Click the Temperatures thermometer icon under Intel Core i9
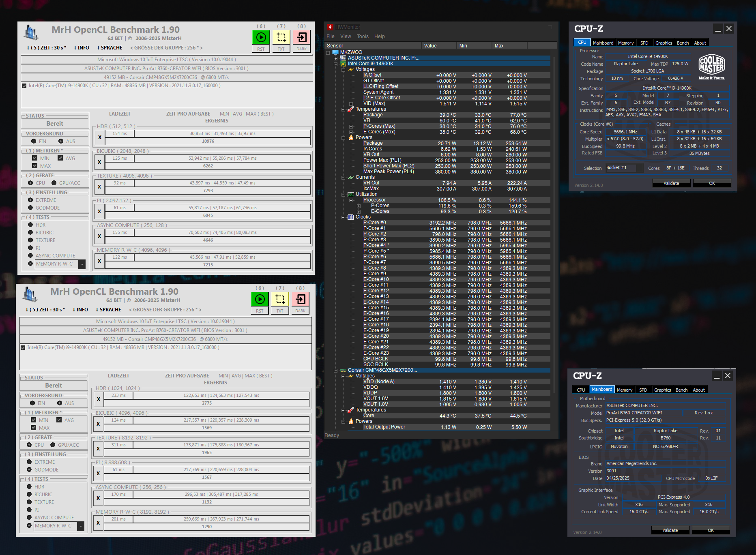This screenshot has height=555, width=756. pyautogui.click(x=351, y=109)
